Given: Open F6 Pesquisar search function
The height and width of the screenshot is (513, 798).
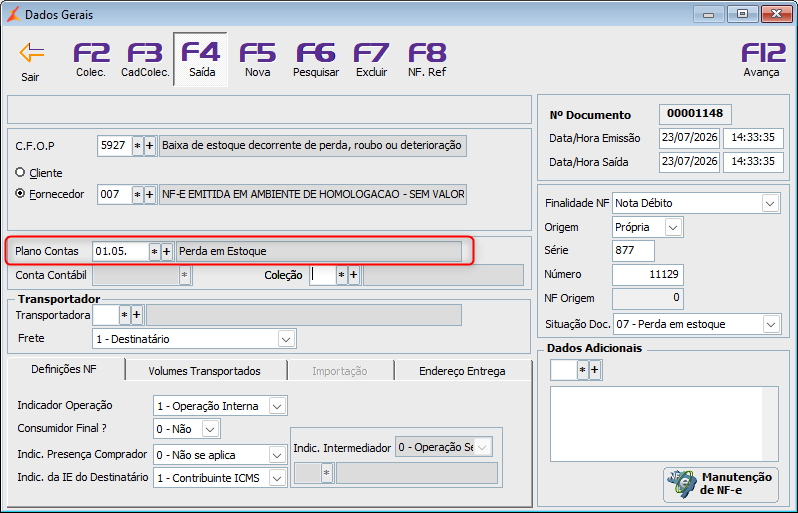Looking at the screenshot, I should (316, 60).
